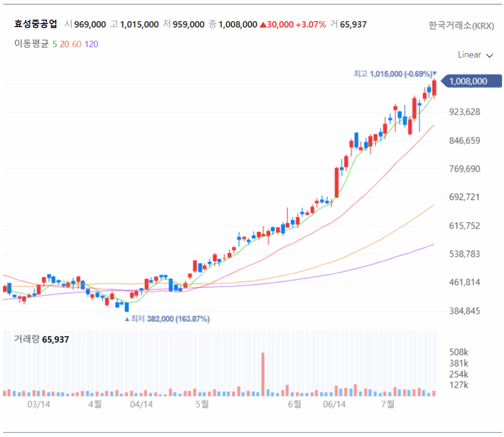Click the 이동평균 label

(31, 44)
